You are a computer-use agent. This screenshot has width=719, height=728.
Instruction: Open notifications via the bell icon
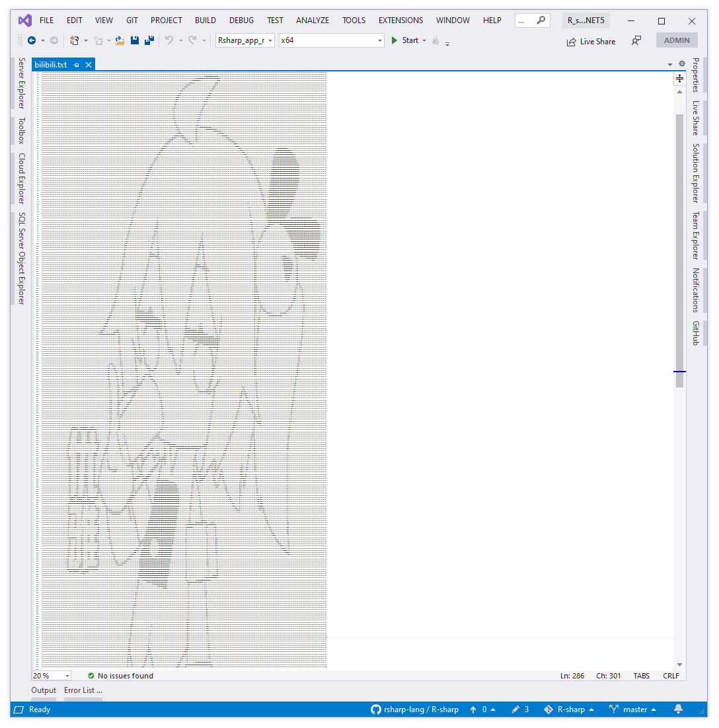[678, 709]
